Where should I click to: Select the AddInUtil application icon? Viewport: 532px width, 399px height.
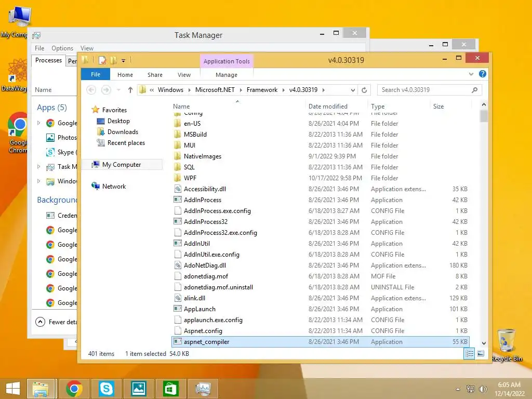178,243
